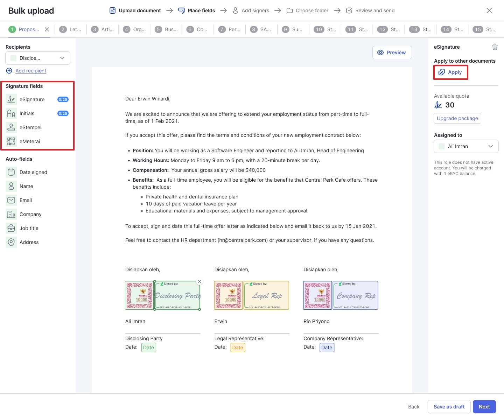
Task: Expand the Assigned to dropdown showing Ali Imran
Action: pos(466,146)
